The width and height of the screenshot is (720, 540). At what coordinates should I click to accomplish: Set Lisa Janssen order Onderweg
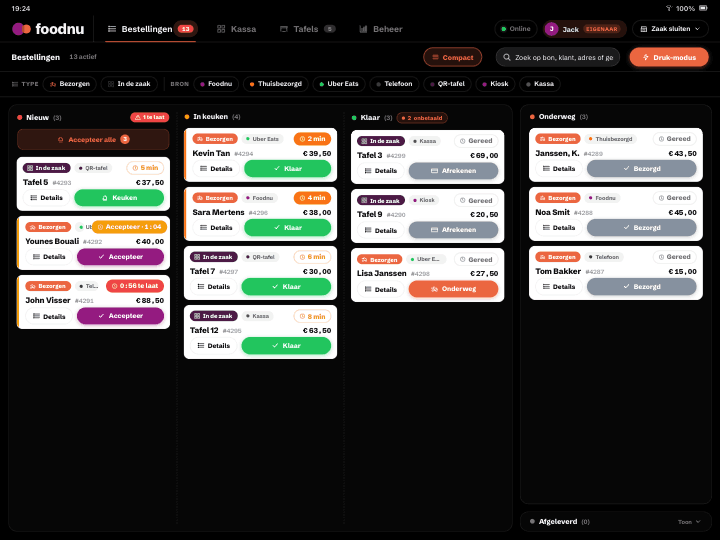pyautogui.click(x=453, y=289)
